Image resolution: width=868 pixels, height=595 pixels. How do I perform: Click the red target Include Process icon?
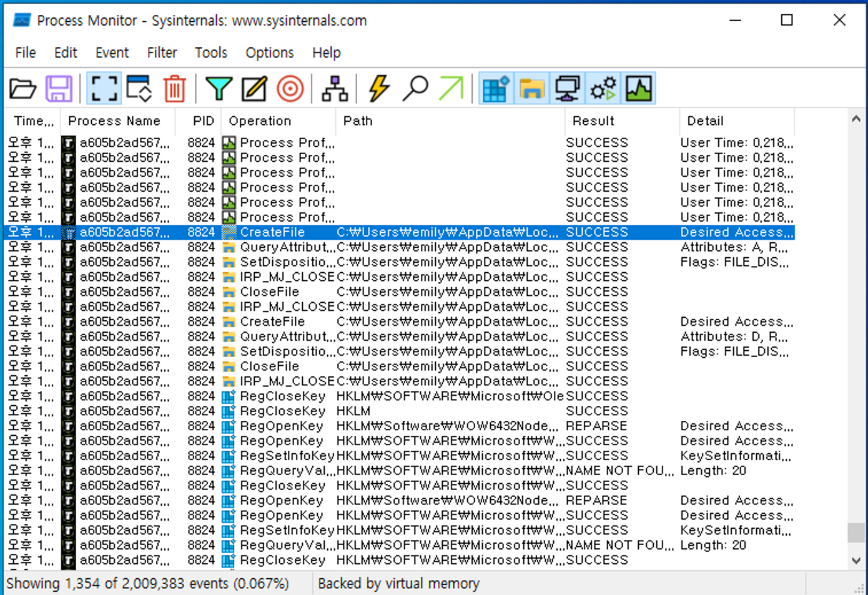[x=290, y=89]
